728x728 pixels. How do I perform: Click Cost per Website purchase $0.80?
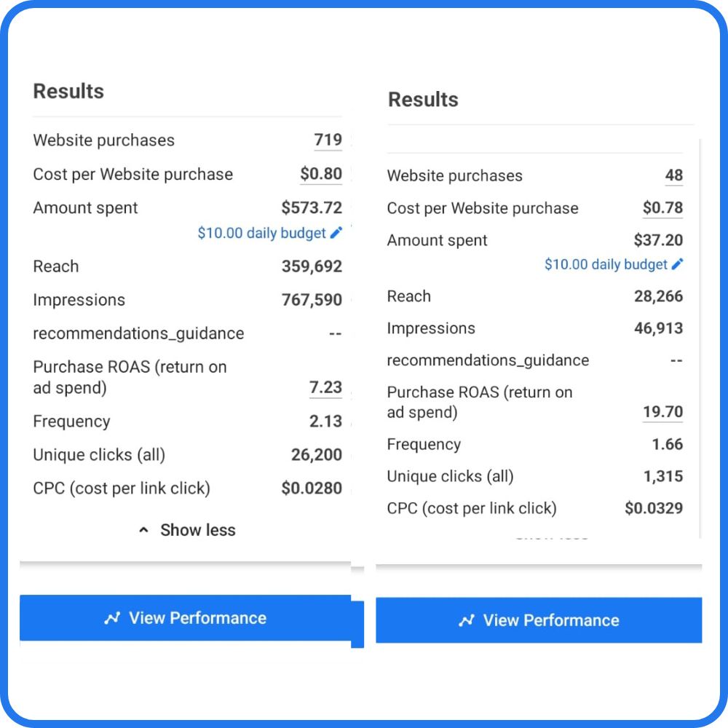321,174
